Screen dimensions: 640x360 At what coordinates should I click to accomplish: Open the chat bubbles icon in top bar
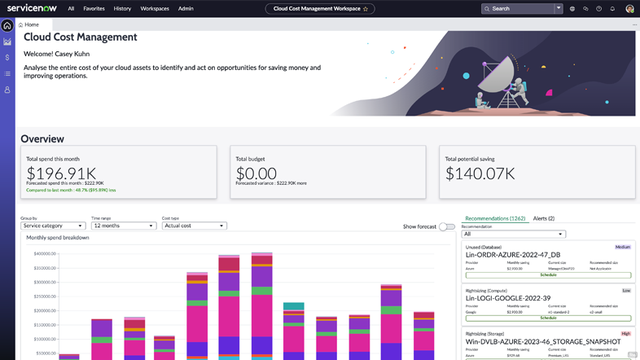click(586, 9)
